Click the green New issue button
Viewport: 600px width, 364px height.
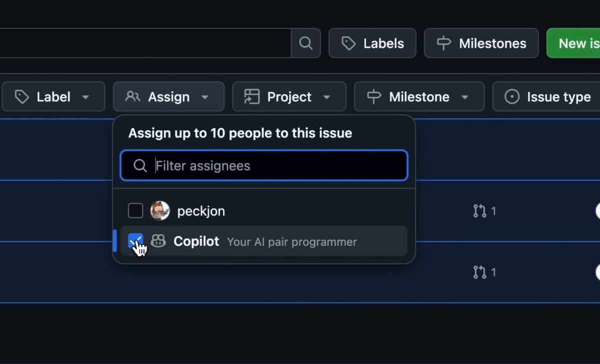pos(575,43)
